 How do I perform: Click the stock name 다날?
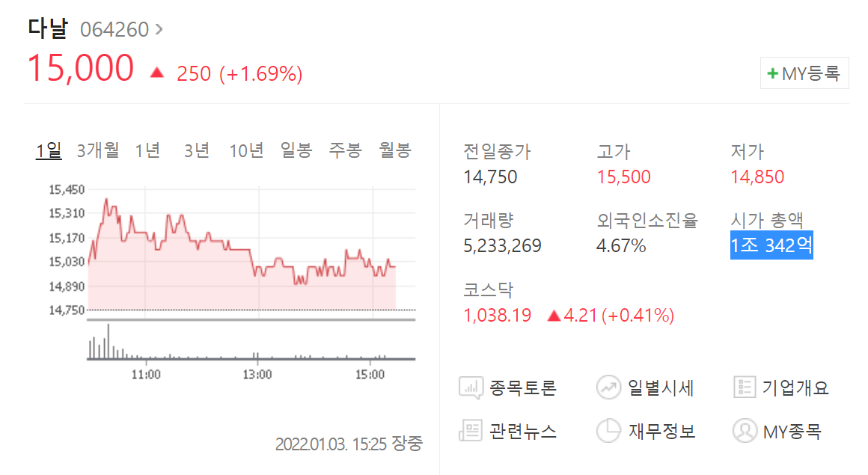pos(46,28)
